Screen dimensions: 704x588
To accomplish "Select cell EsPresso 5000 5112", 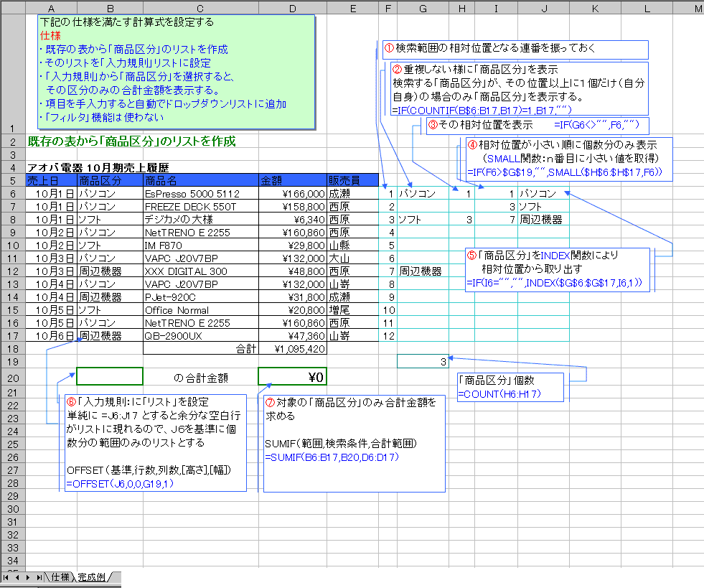I will click(201, 194).
